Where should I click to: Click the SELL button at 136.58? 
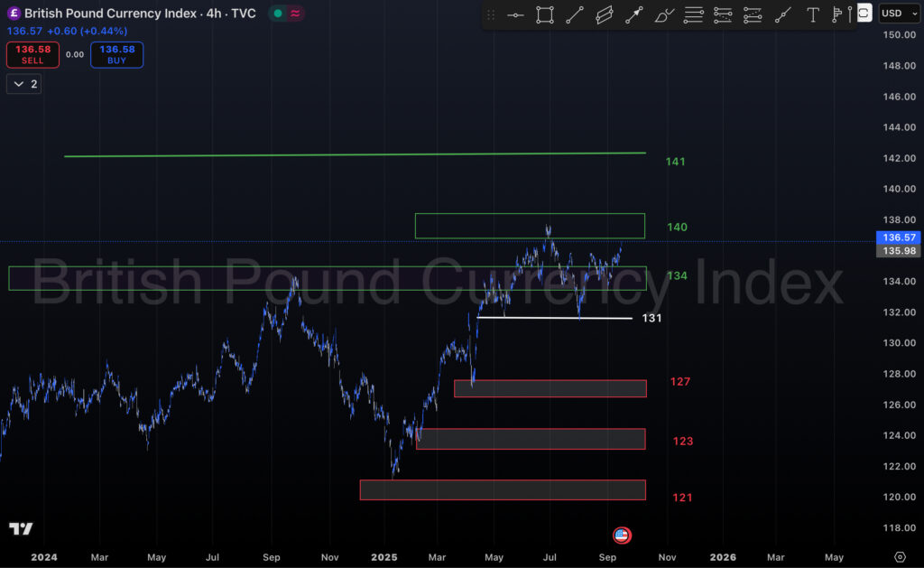pos(32,54)
